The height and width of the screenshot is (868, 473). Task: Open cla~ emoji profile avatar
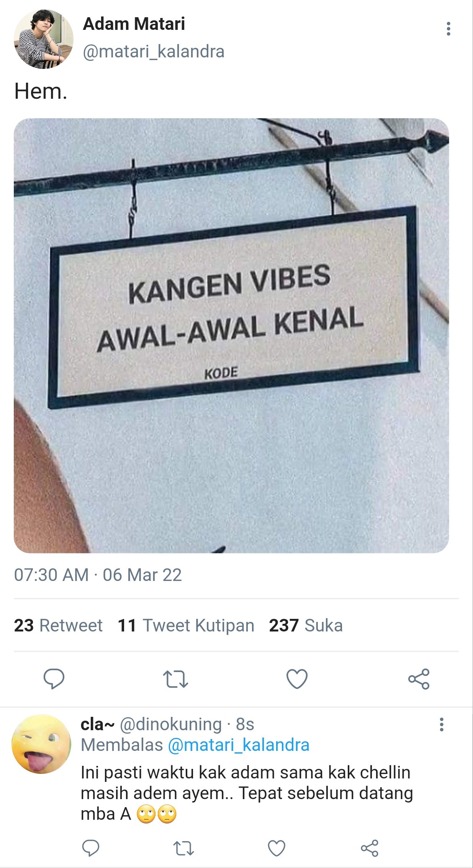(41, 744)
